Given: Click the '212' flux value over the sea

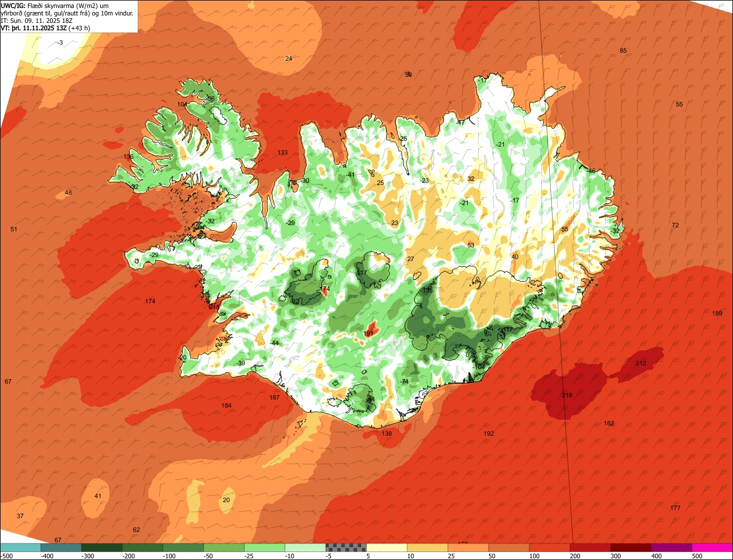Looking at the screenshot, I should [641, 363].
